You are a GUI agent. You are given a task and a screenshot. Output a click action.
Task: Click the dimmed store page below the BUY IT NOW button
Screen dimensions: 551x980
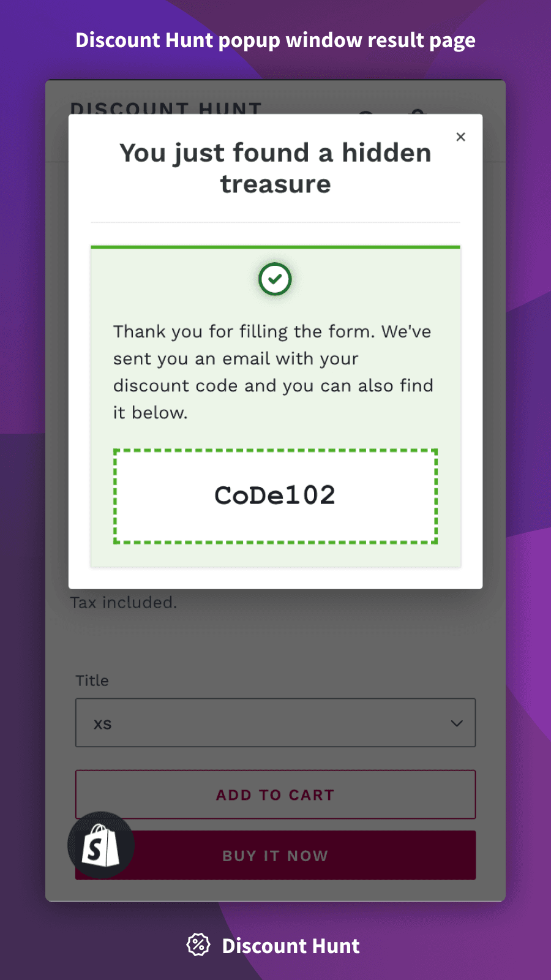(x=275, y=891)
